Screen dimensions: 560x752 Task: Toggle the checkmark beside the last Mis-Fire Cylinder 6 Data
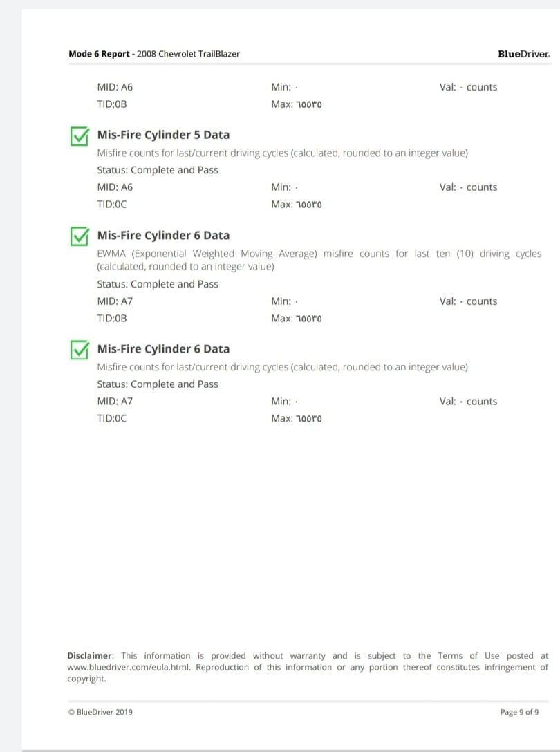coord(80,350)
